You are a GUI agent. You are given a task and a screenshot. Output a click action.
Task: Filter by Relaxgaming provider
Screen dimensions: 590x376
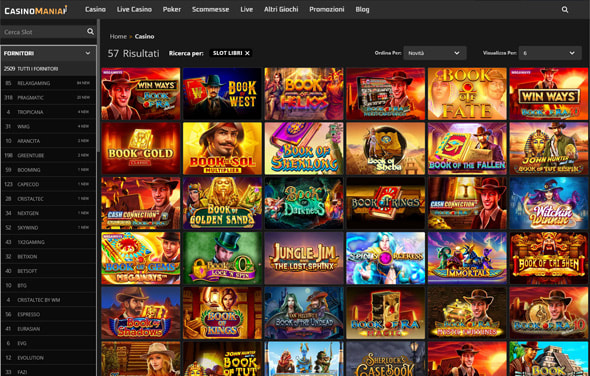click(x=48, y=83)
